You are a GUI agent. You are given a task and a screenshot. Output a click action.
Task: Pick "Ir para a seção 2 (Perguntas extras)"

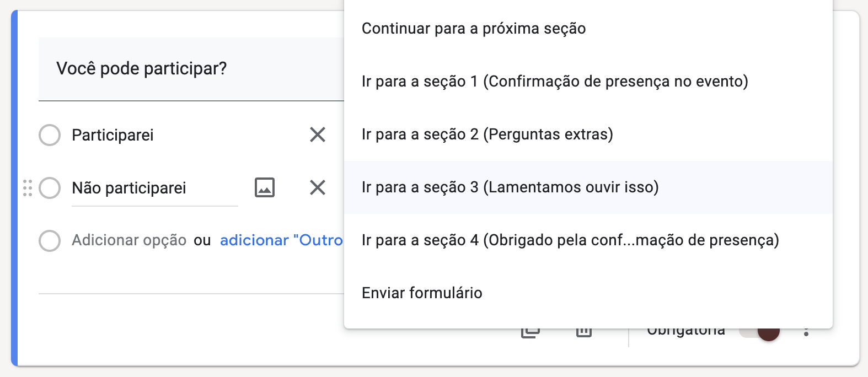pos(487,134)
